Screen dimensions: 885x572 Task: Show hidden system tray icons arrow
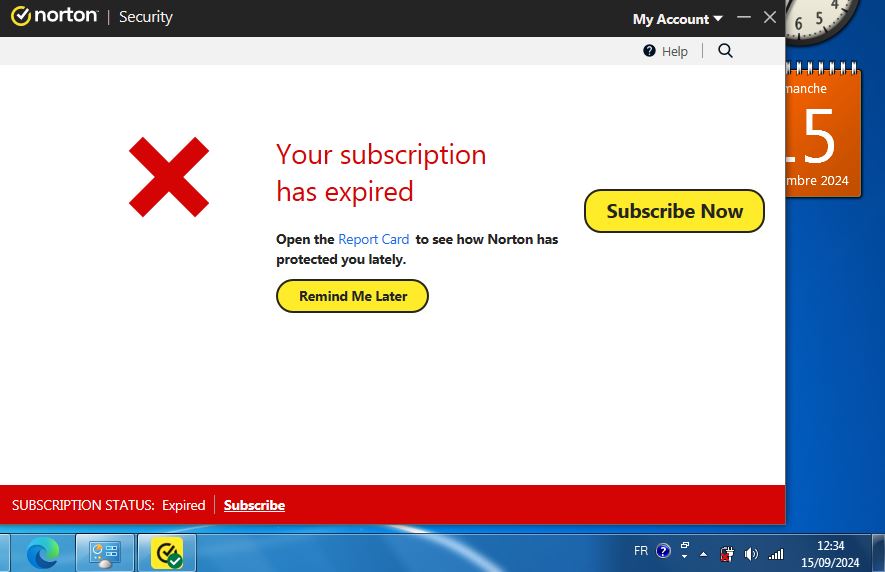point(703,554)
